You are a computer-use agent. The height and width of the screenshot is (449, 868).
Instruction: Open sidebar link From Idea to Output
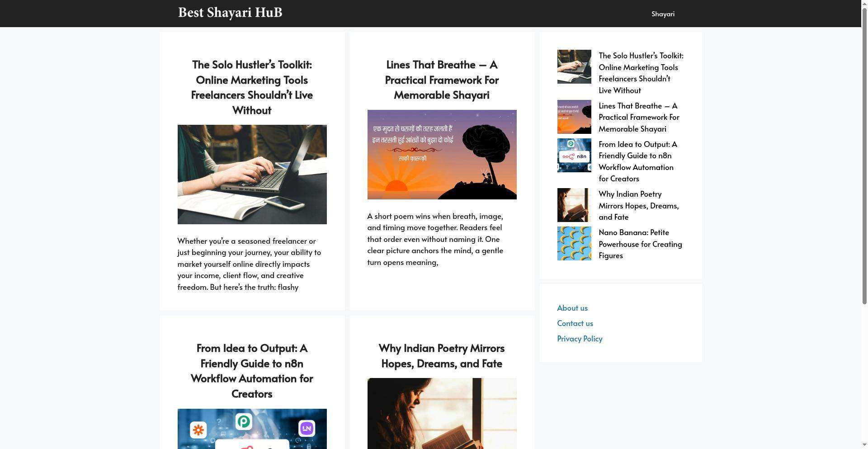click(638, 161)
